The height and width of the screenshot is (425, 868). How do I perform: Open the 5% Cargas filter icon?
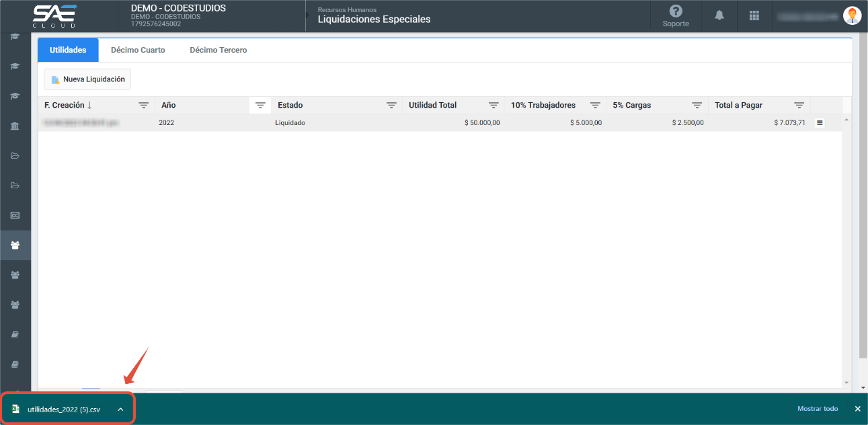pyautogui.click(x=697, y=106)
